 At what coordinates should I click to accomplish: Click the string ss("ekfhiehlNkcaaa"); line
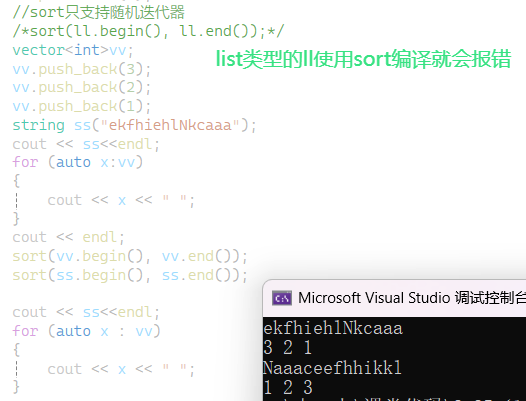135,125
